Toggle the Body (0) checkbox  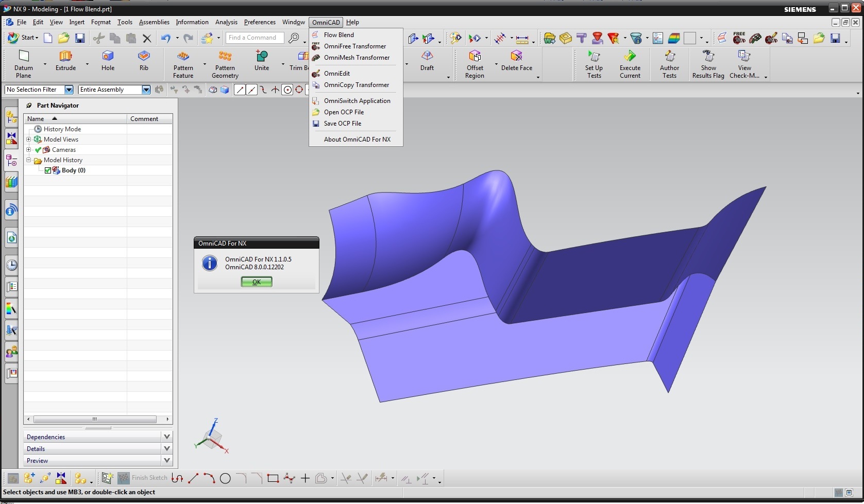pos(48,170)
